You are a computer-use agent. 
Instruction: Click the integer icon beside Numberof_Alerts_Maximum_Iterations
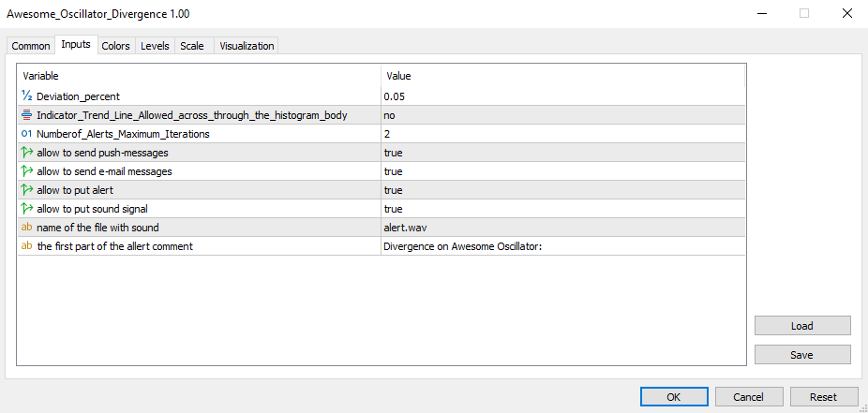26,134
